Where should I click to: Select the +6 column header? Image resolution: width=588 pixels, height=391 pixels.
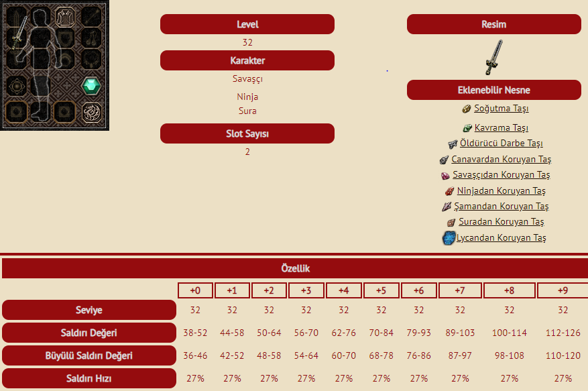click(418, 290)
